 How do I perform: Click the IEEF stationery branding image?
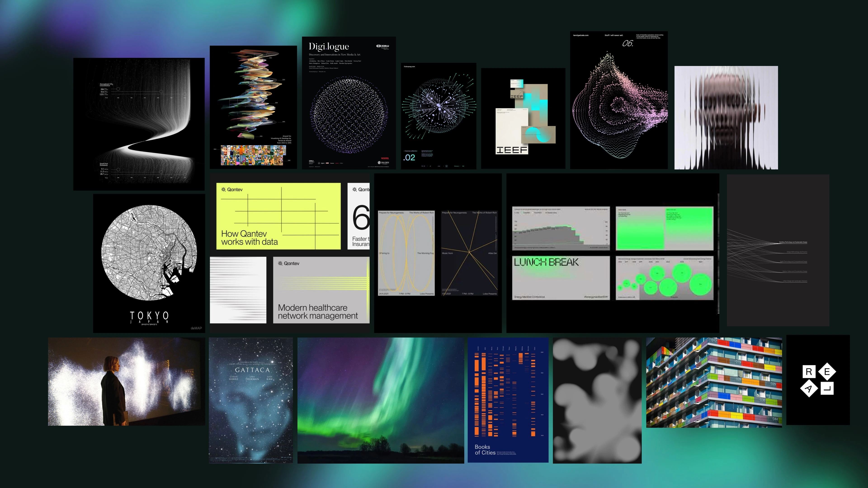pos(523,118)
